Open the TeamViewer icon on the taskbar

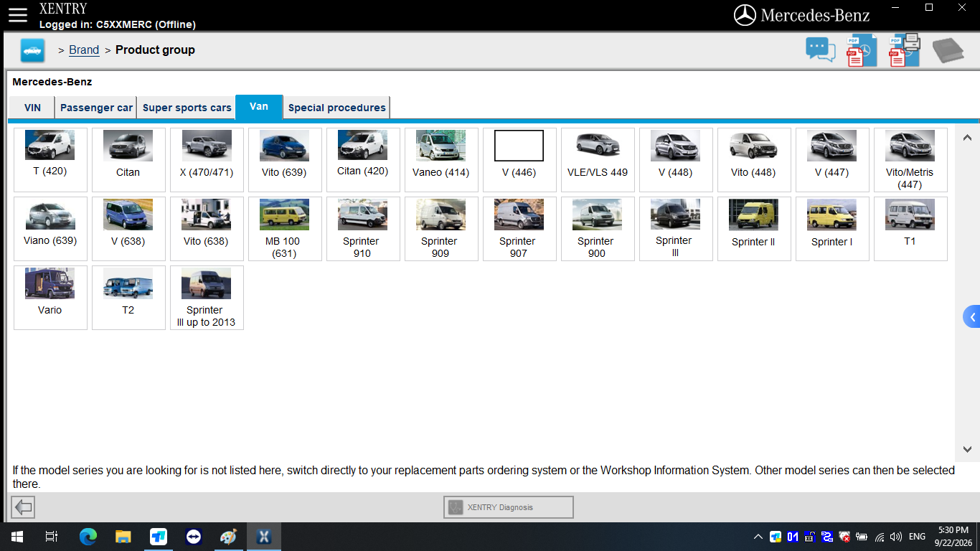(193, 537)
